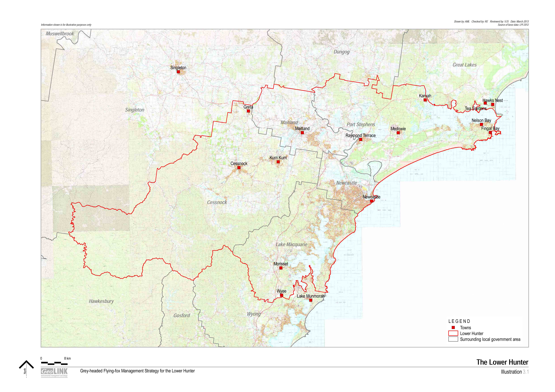Click 'Surrounding local government area' legend text
The image size is (555, 392).
click(x=490, y=339)
